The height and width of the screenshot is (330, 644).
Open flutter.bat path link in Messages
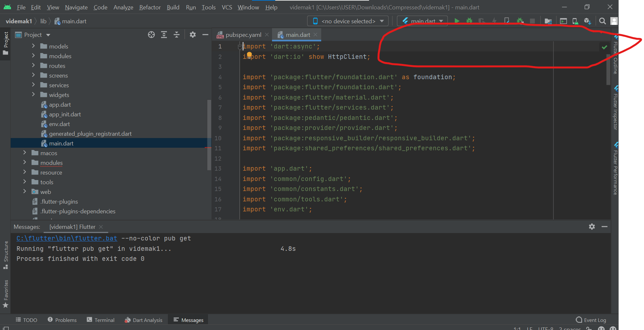67,238
